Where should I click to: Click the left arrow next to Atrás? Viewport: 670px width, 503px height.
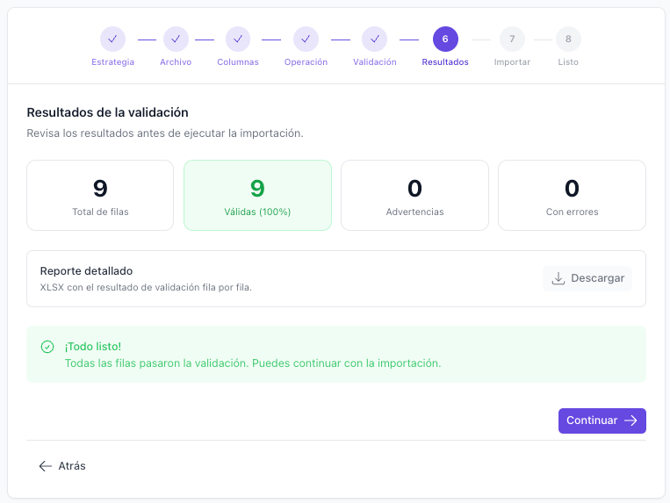pyautogui.click(x=45, y=466)
